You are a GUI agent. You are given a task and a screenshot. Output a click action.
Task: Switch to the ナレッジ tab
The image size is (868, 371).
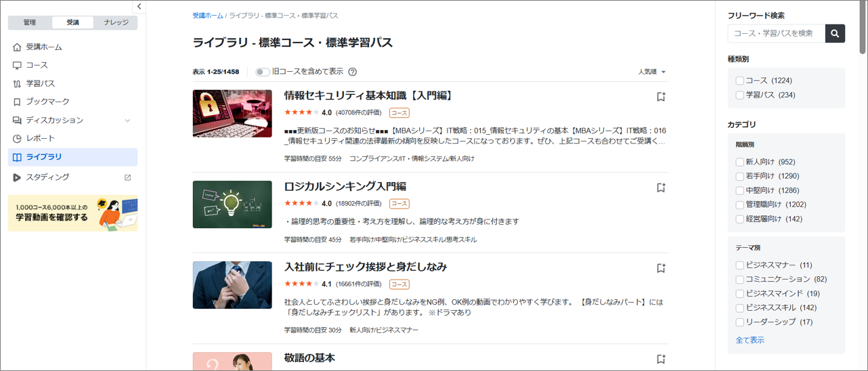116,22
